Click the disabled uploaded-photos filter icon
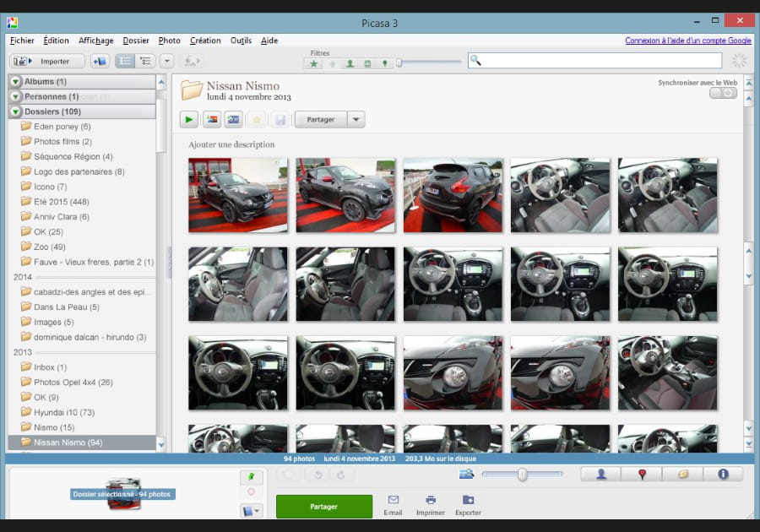 point(333,63)
